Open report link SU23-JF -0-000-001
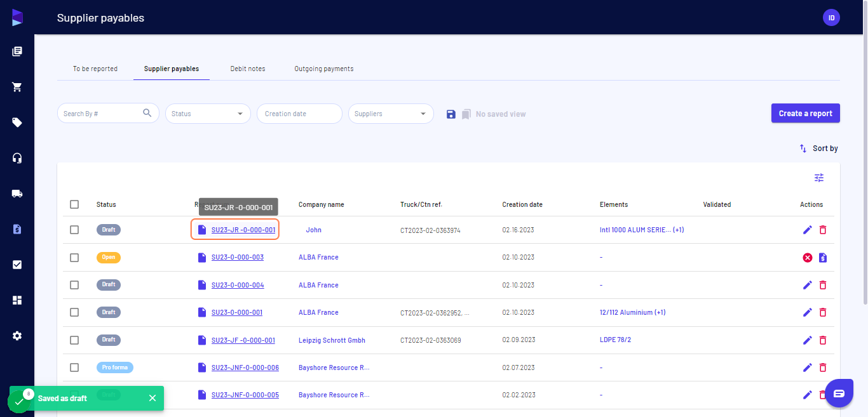The image size is (868, 417). (243, 340)
